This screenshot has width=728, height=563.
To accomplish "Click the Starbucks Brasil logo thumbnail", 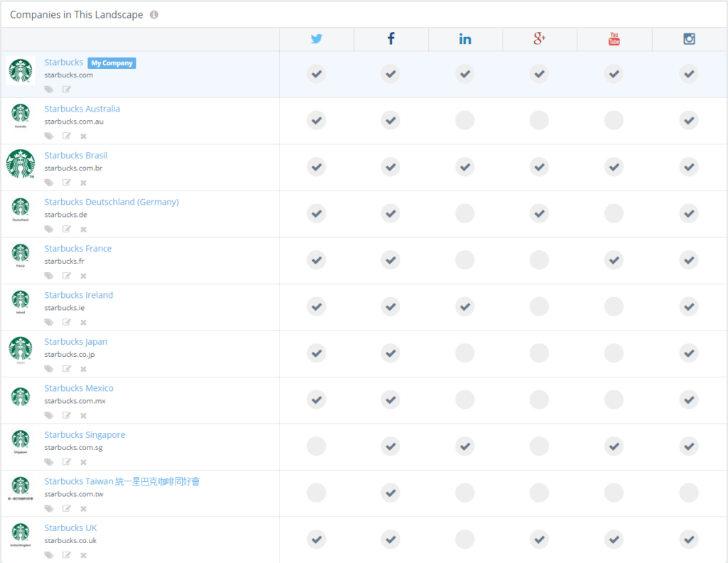I will [x=21, y=163].
